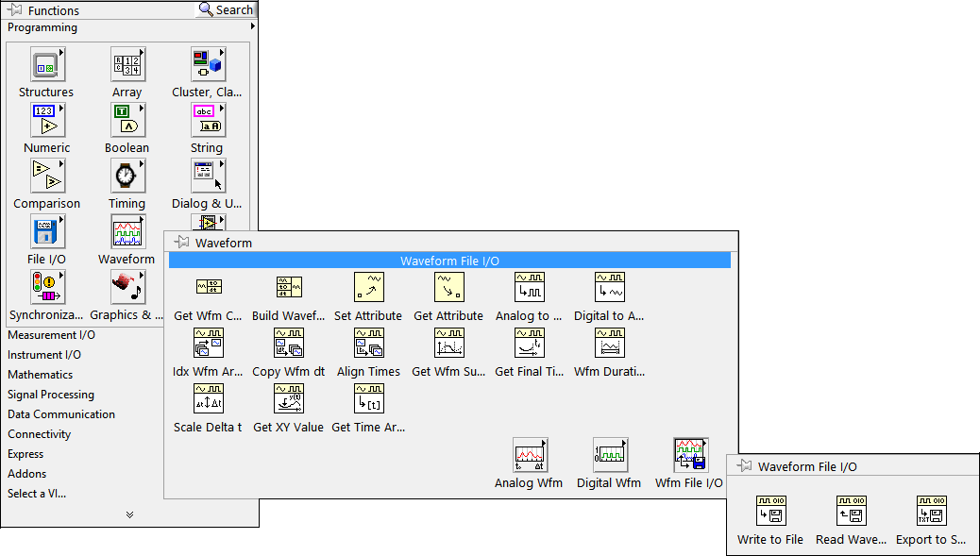Select the Build Waveform function
980x556 pixels.
pyautogui.click(x=289, y=287)
